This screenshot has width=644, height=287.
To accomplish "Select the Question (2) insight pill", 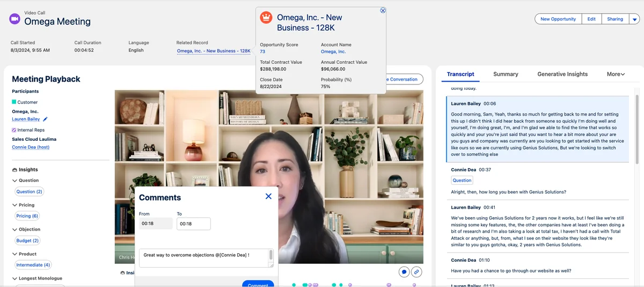I will pos(30,191).
